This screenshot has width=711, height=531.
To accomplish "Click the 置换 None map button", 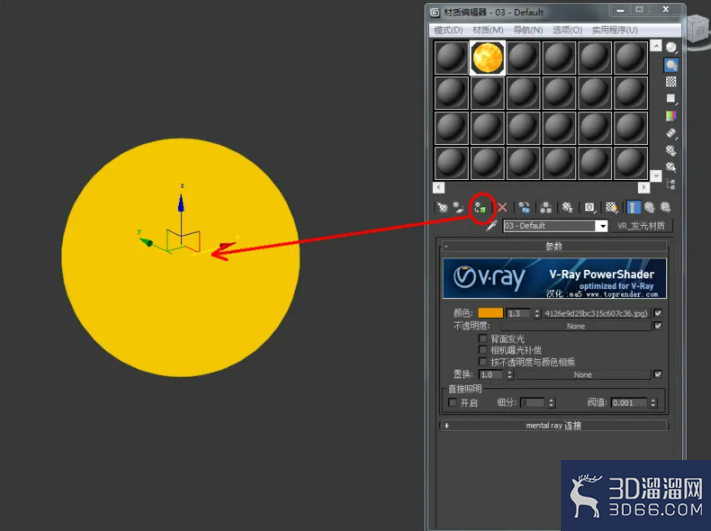I will (x=583, y=375).
